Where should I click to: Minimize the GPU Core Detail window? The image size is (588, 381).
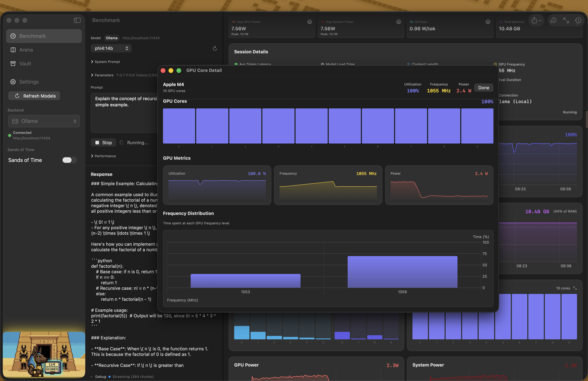click(x=171, y=70)
